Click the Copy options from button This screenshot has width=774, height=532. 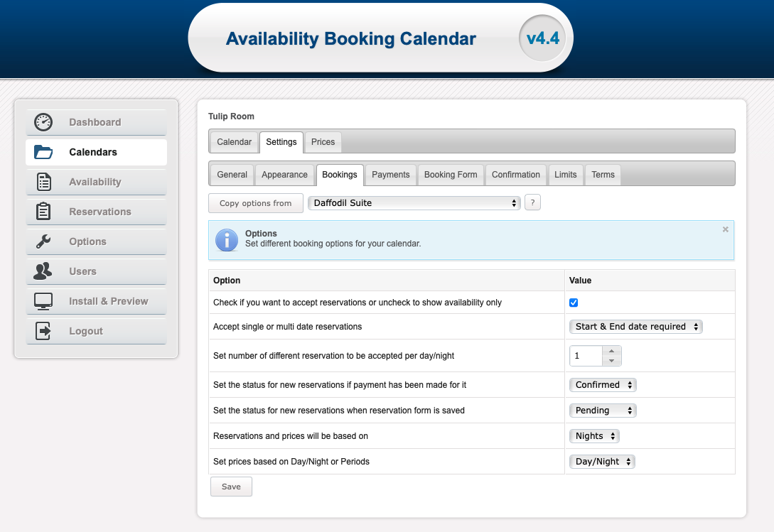point(256,203)
